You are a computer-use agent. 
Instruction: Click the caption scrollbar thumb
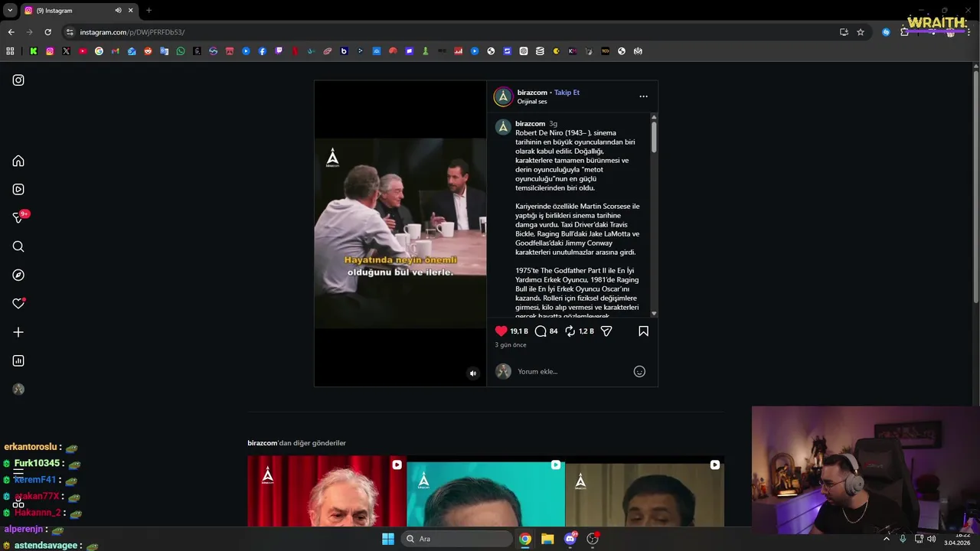tap(654, 136)
